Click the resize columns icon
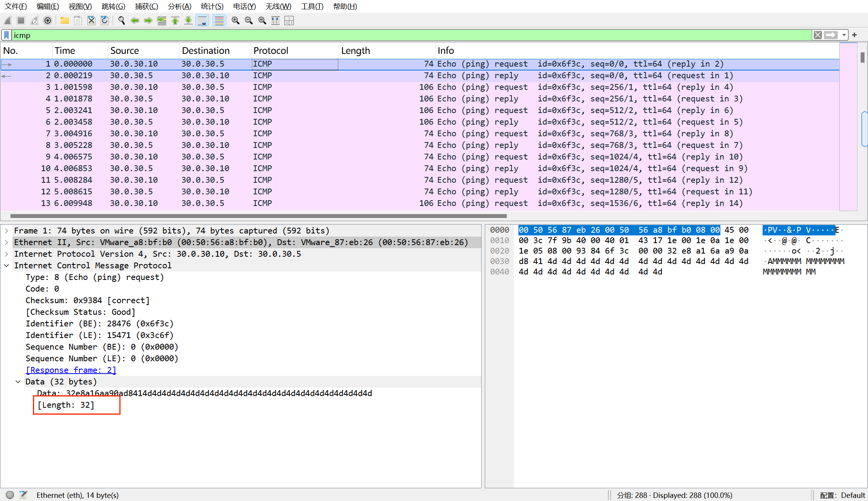 [x=276, y=21]
